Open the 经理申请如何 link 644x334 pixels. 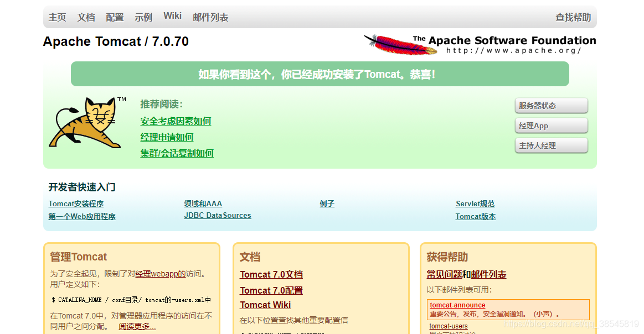166,137
